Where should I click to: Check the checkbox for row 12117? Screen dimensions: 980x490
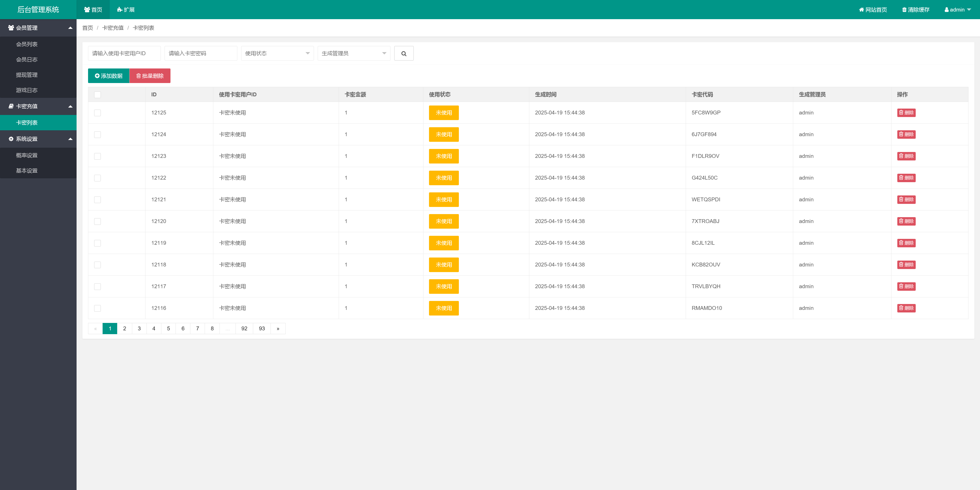pyautogui.click(x=97, y=287)
